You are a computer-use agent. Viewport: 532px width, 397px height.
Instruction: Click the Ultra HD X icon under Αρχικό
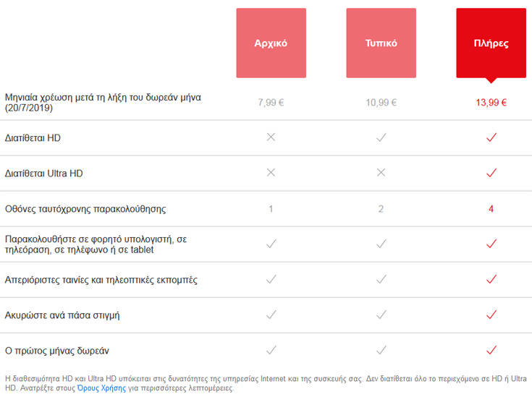pos(271,173)
